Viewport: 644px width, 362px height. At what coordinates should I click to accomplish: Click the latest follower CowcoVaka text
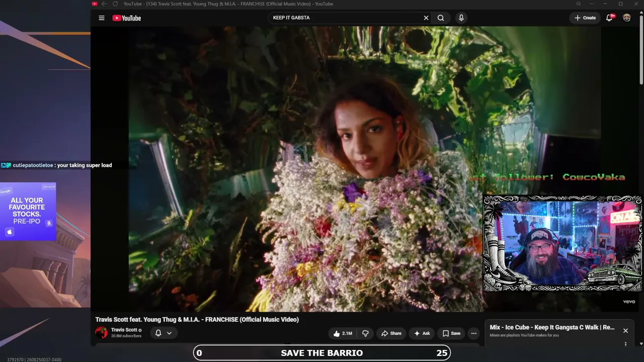547,177
